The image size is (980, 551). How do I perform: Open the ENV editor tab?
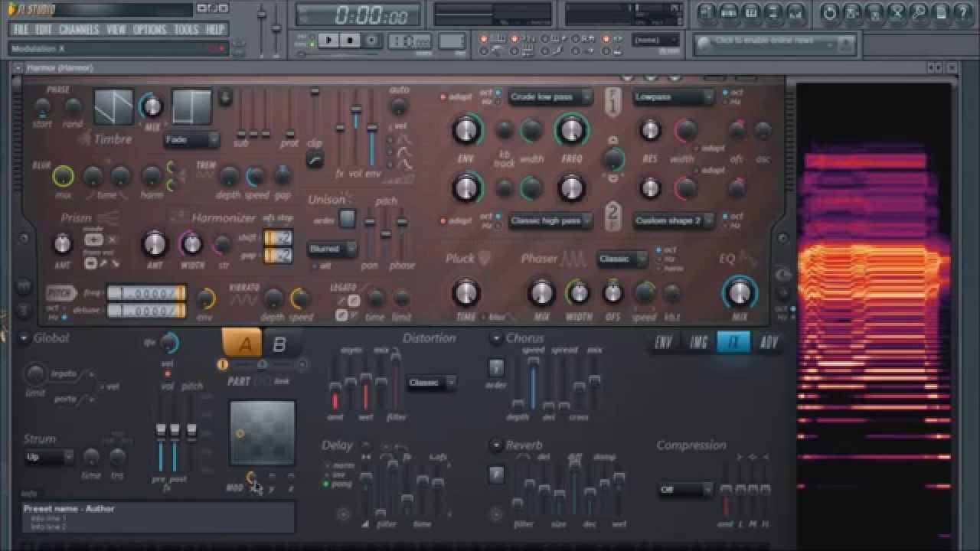pyautogui.click(x=663, y=342)
